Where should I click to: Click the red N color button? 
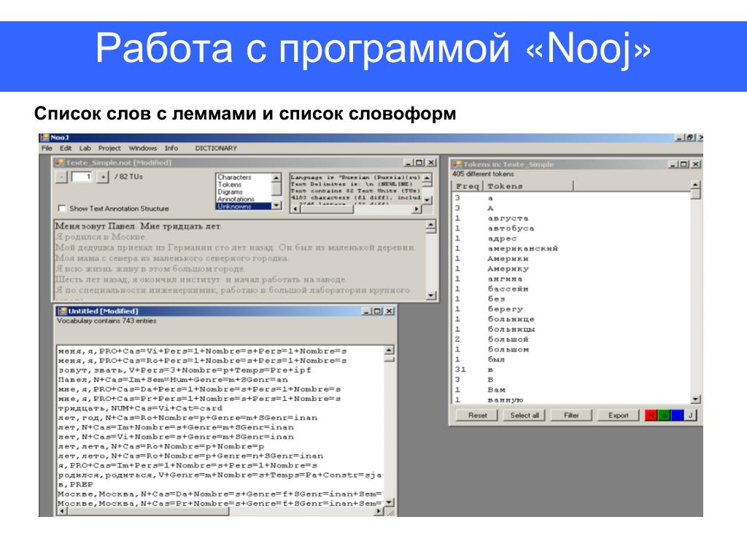651,415
